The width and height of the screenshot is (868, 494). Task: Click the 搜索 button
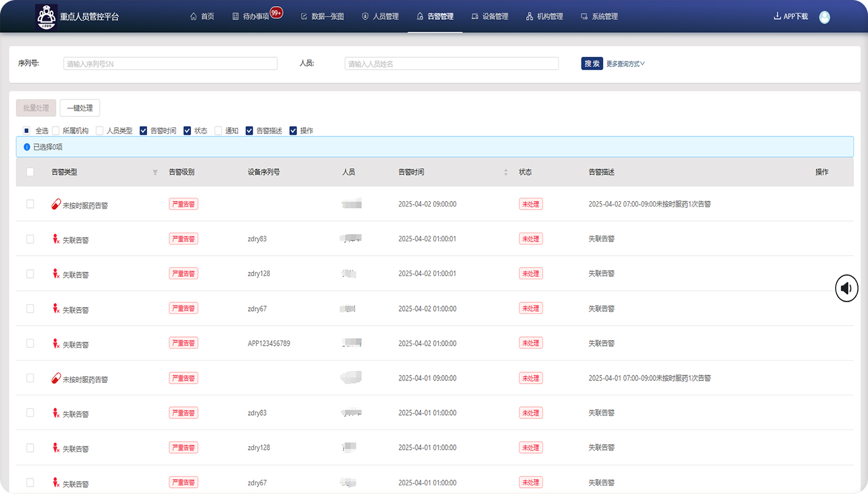592,63
